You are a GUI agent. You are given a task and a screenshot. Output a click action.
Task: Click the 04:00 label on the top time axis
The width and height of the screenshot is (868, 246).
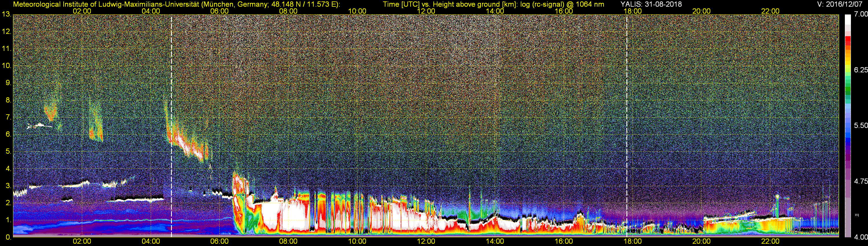tap(151, 11)
